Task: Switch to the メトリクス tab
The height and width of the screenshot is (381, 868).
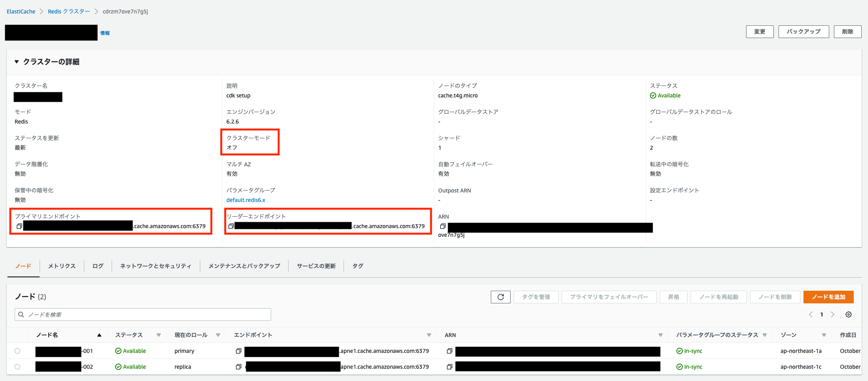Action: click(62, 266)
